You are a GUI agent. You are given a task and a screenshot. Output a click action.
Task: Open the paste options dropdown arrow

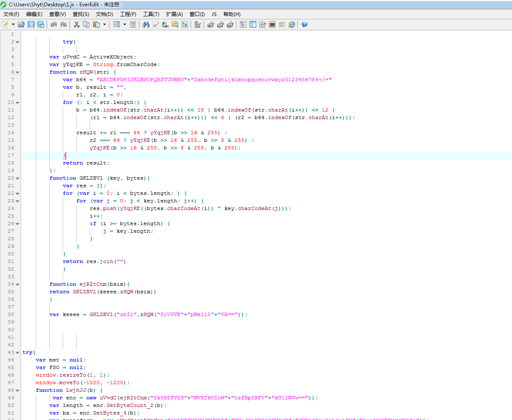[x=104, y=24]
